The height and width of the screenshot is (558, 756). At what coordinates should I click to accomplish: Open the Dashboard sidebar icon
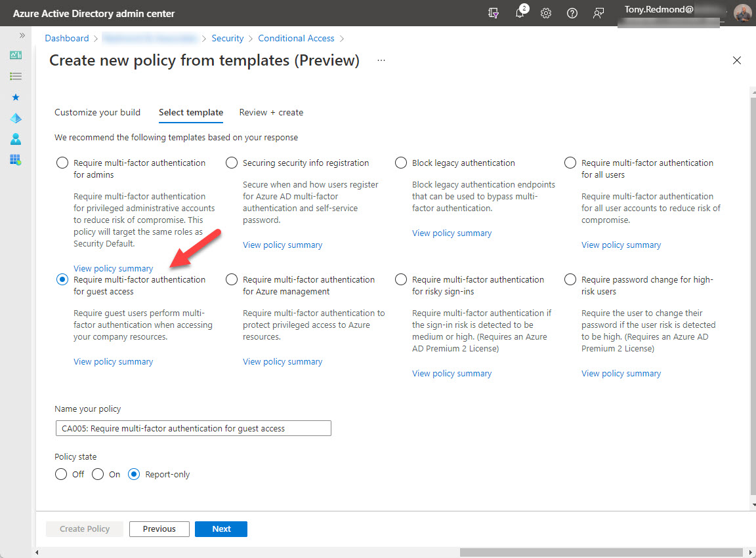tap(16, 55)
